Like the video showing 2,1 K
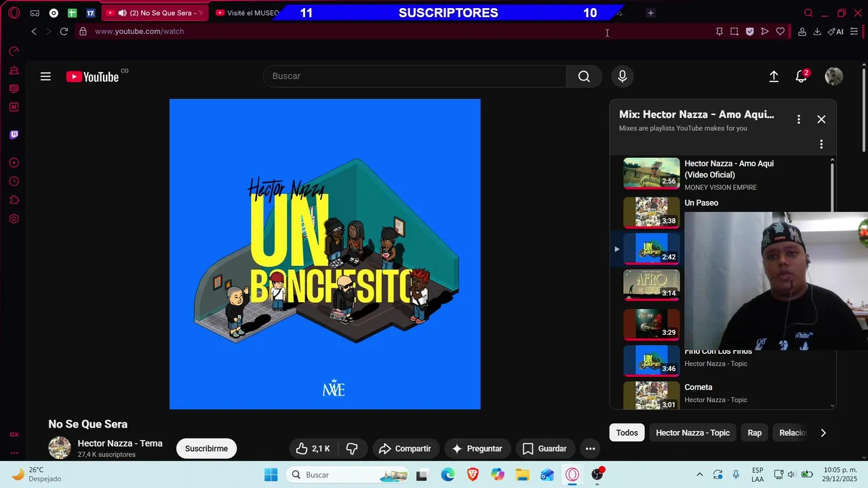Screen dimensions: 868x488 315,449
